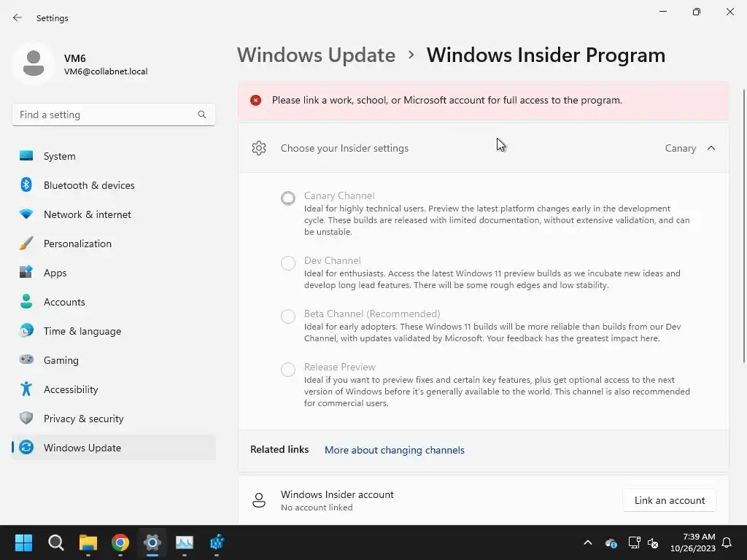Viewport: 747px width, 560px height.
Task: Click the search magnifier in Find a setting
Action: tap(202, 114)
